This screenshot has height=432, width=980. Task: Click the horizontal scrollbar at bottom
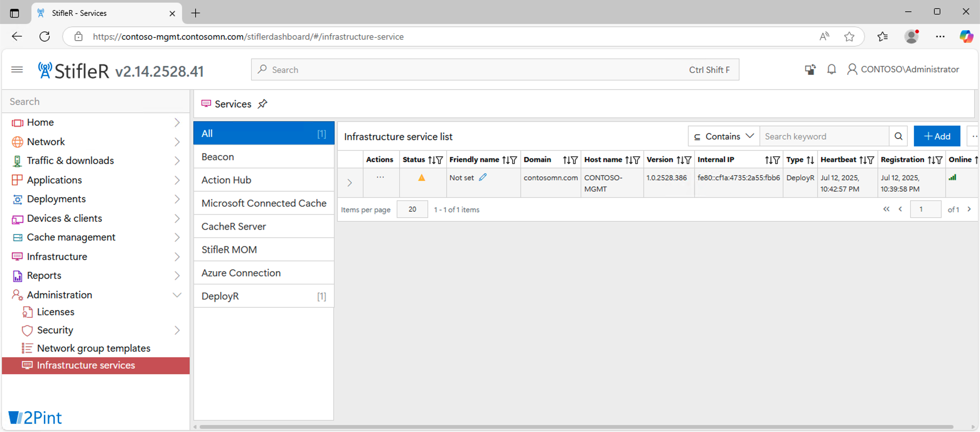[576, 427]
